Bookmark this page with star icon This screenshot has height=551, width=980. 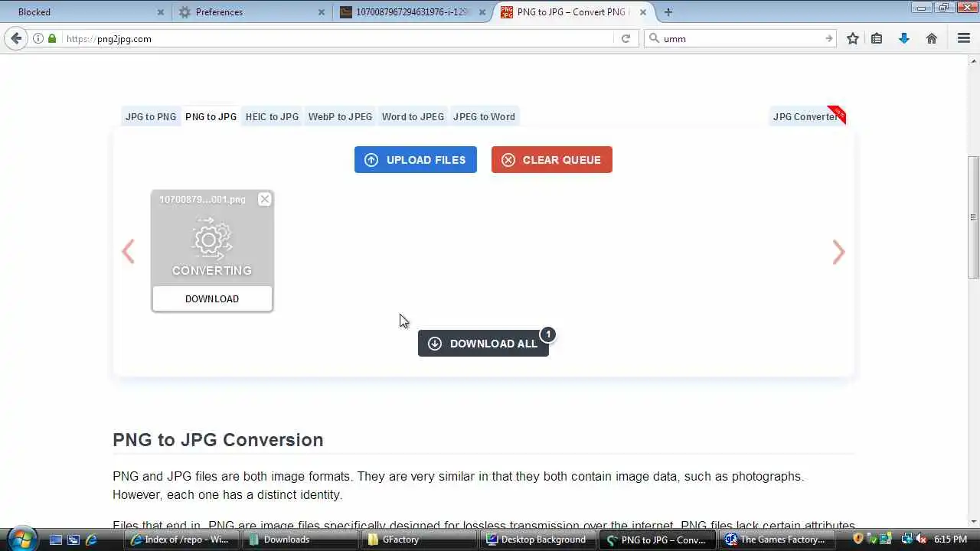pyautogui.click(x=853, y=38)
